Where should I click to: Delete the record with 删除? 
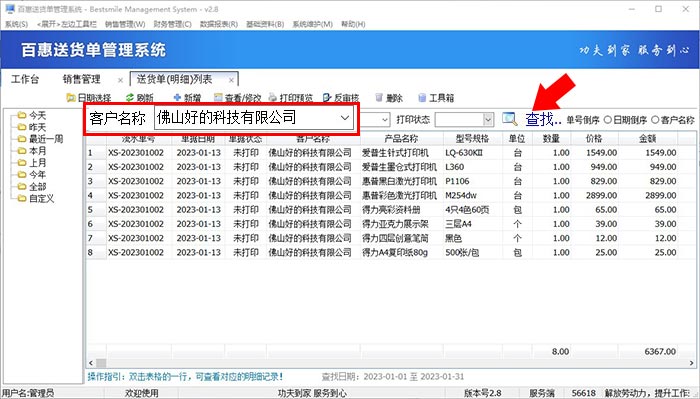[389, 97]
